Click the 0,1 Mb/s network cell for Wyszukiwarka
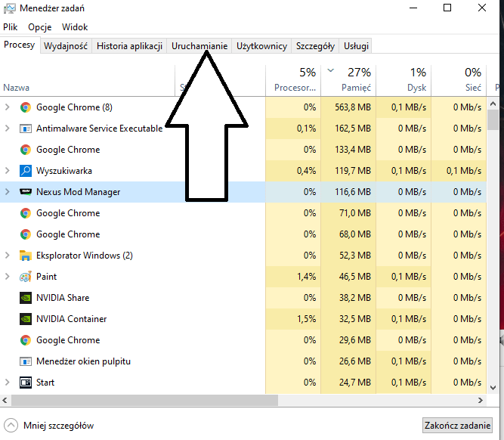 coord(459,170)
